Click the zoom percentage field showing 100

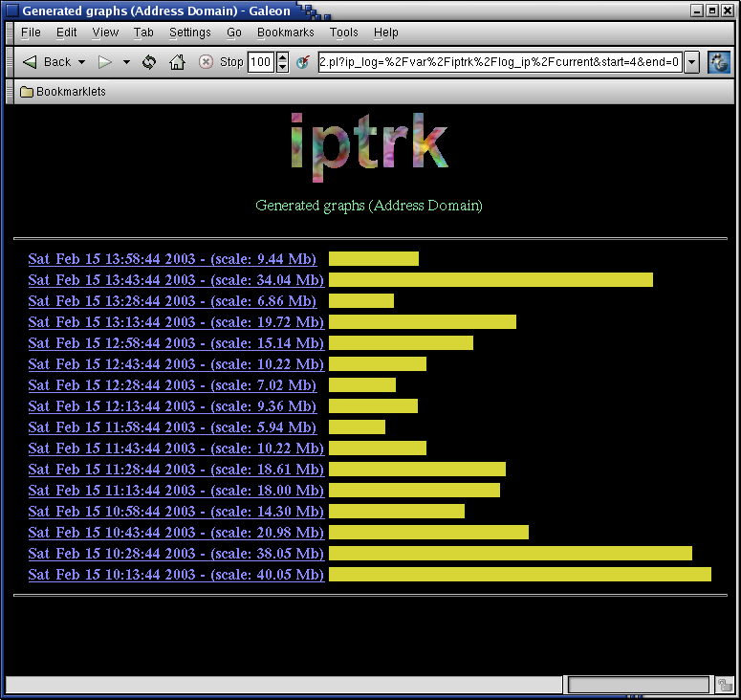coord(260,62)
